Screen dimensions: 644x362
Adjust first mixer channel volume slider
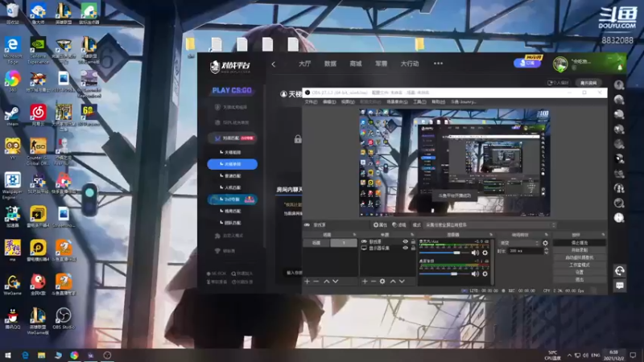click(444, 253)
